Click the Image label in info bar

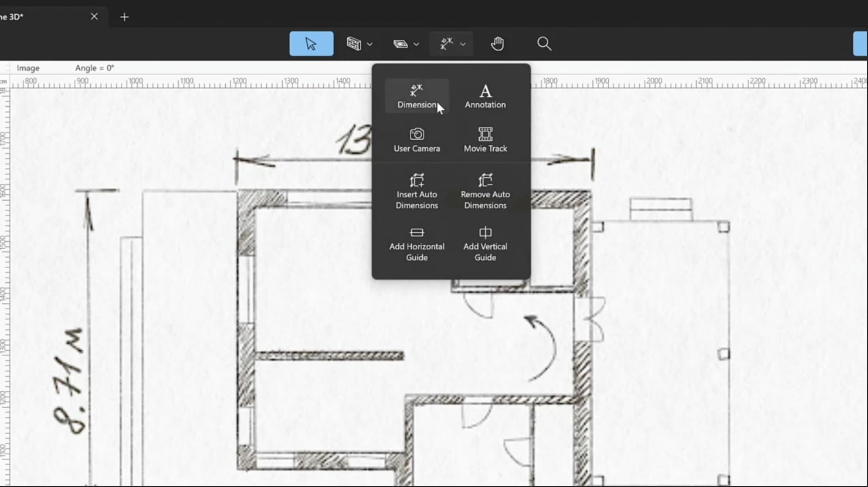(28, 68)
